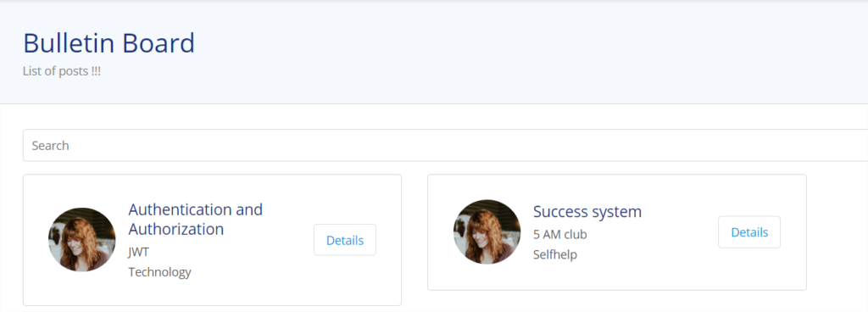Viewport: 868px width, 312px height.
Task: Open the Success system post title
Action: [x=587, y=212]
